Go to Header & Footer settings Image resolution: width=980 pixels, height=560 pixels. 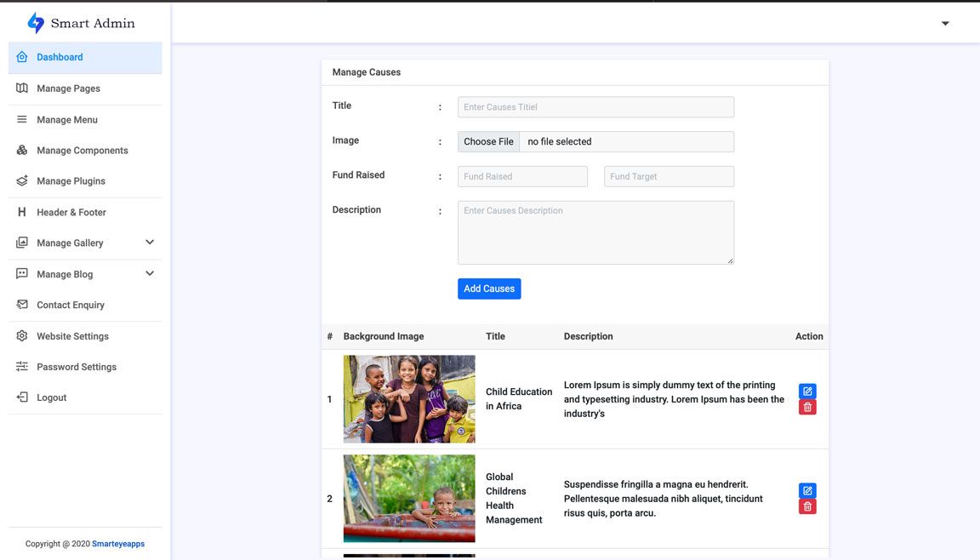[x=85, y=213]
